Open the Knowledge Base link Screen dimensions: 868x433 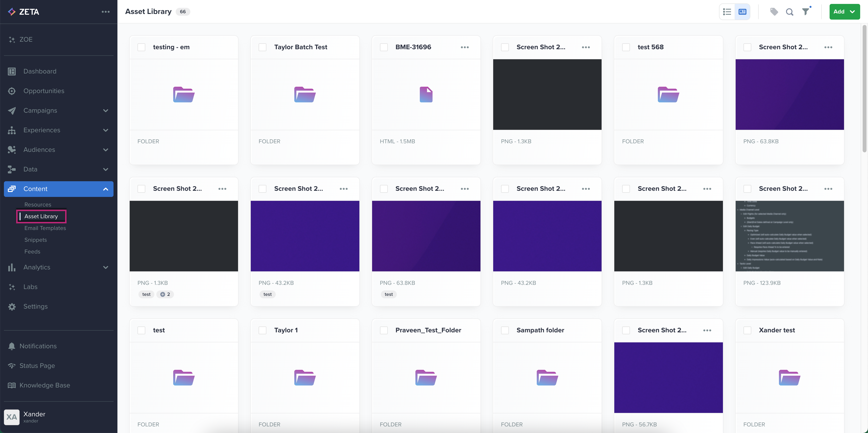coord(45,385)
